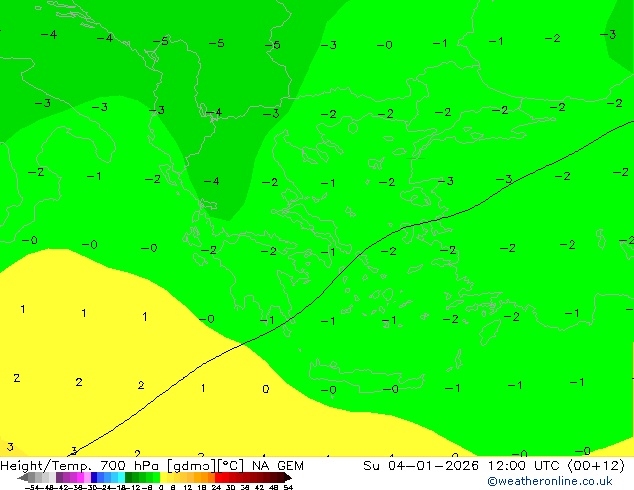Click the "NA GEM" model label
This screenshot has width=634, height=490.
tap(278, 466)
